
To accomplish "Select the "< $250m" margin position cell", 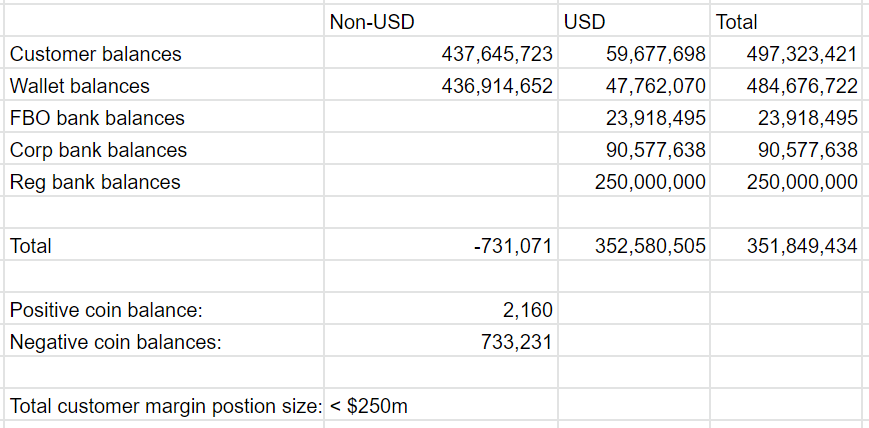I will pos(369,406).
